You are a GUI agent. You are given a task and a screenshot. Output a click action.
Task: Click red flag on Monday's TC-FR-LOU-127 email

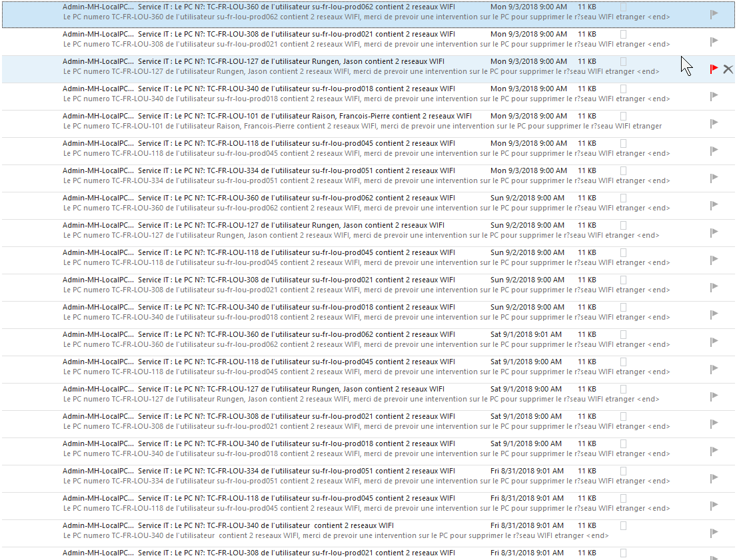point(714,69)
